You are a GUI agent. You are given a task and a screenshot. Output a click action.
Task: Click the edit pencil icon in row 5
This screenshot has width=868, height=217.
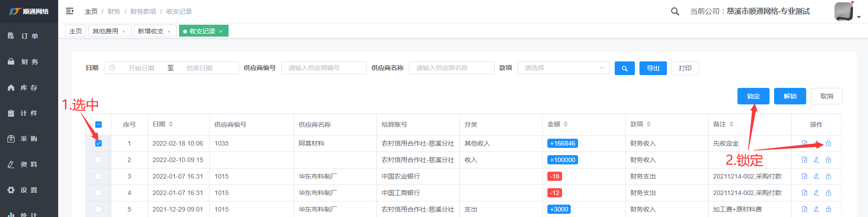pyautogui.click(x=816, y=209)
